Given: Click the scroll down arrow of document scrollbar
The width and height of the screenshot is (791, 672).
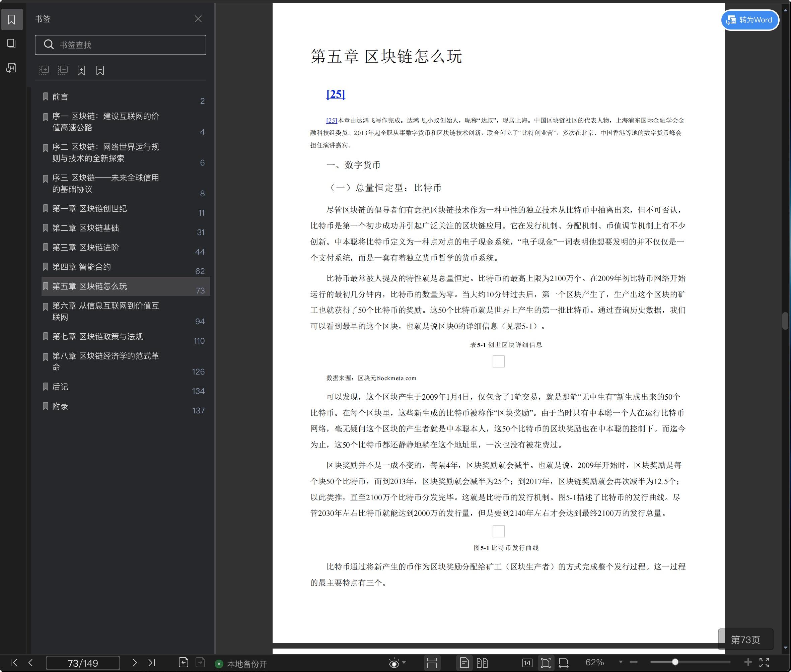Looking at the screenshot, I should pyautogui.click(x=785, y=648).
